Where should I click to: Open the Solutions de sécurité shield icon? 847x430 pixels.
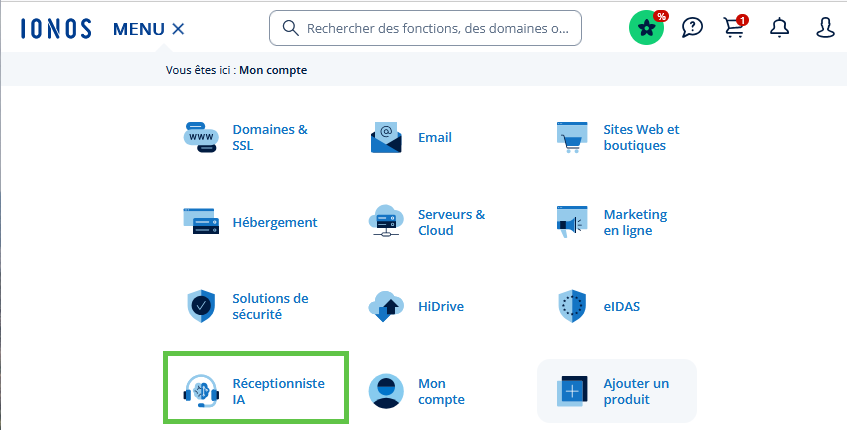pyautogui.click(x=201, y=306)
